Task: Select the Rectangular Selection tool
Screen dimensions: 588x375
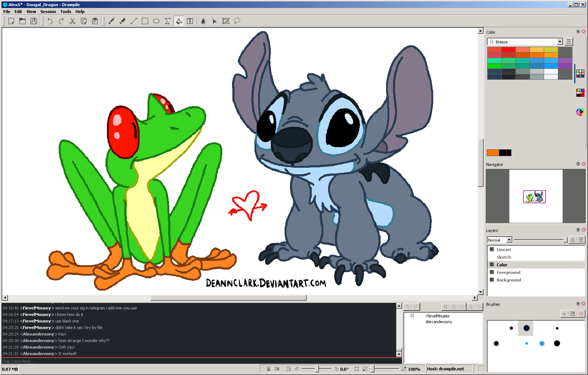Action: pyautogui.click(x=226, y=21)
